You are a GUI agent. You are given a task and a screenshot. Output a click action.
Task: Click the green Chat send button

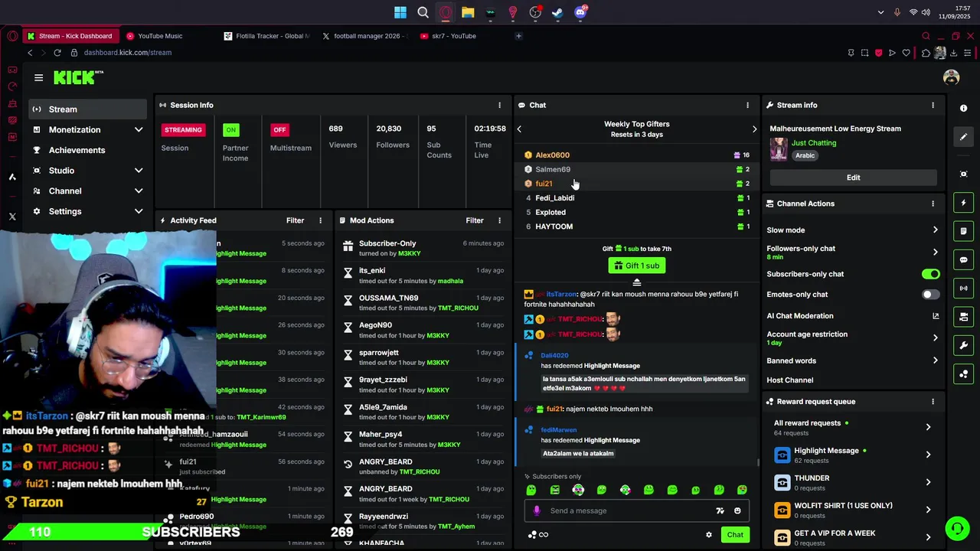tap(735, 535)
